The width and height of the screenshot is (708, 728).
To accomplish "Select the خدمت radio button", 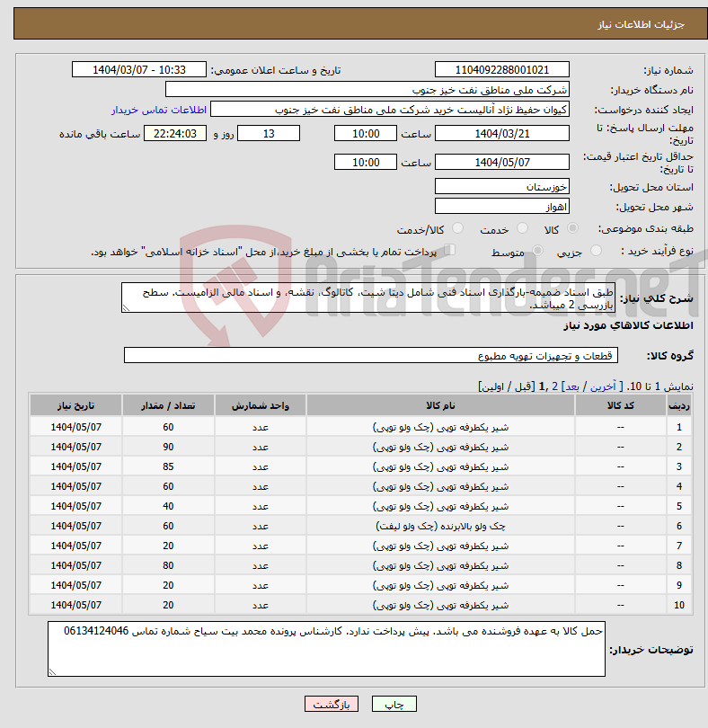I will (522, 228).
